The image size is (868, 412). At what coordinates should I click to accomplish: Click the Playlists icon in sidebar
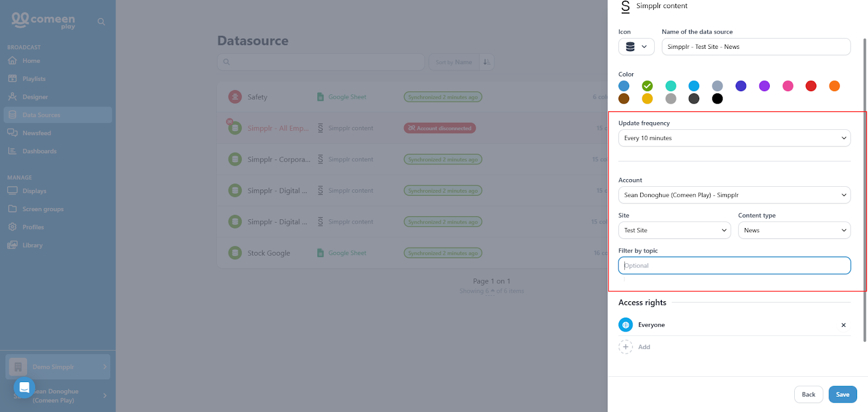12,78
